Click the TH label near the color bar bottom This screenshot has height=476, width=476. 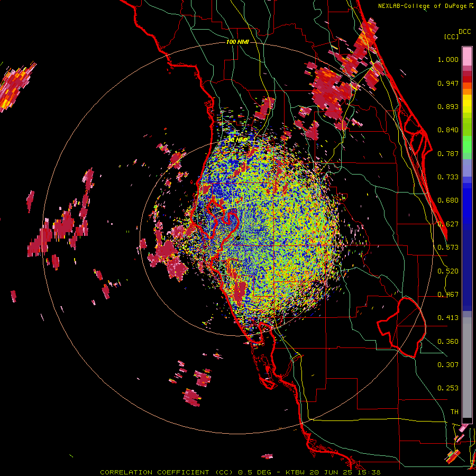[454, 412]
